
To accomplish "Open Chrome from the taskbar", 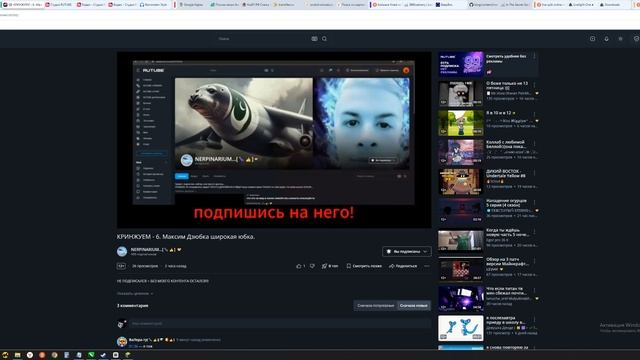I will click(54, 355).
